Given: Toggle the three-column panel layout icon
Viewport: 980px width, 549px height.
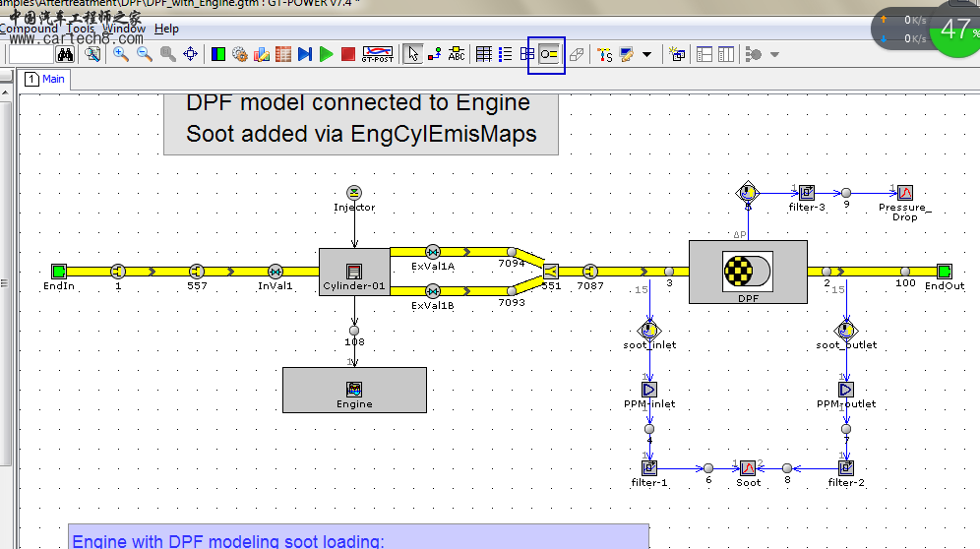Looking at the screenshot, I should 725,54.
